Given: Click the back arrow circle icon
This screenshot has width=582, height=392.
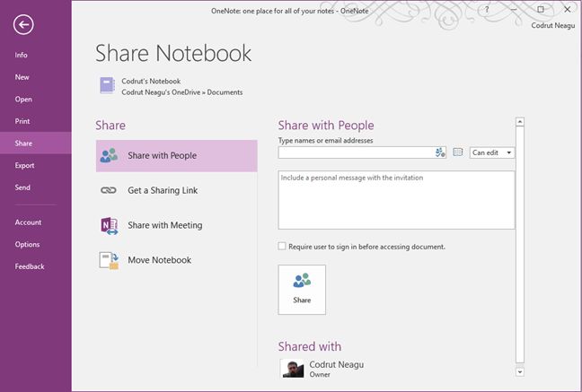Looking at the screenshot, I should coord(23,25).
